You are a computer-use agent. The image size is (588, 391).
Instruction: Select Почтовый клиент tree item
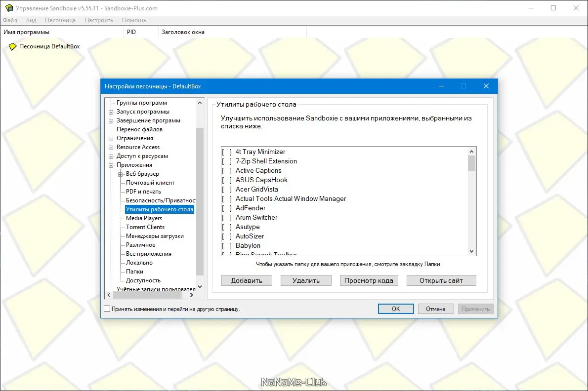pyautogui.click(x=150, y=183)
